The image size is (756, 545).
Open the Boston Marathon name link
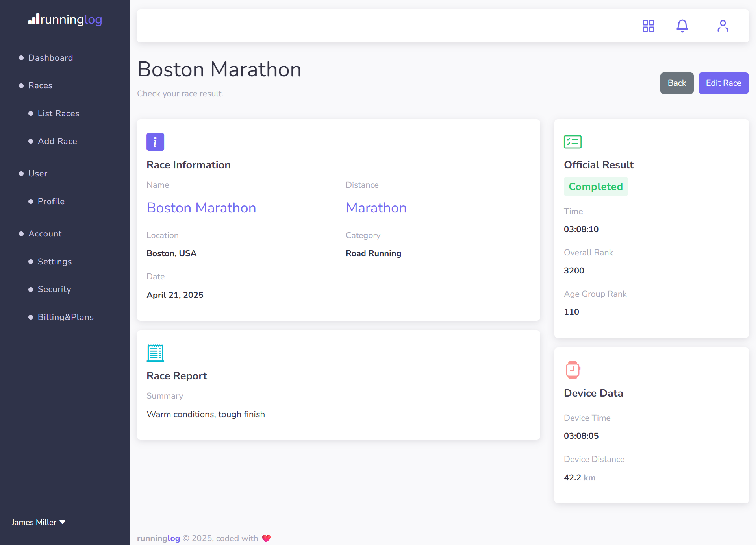[x=201, y=208]
